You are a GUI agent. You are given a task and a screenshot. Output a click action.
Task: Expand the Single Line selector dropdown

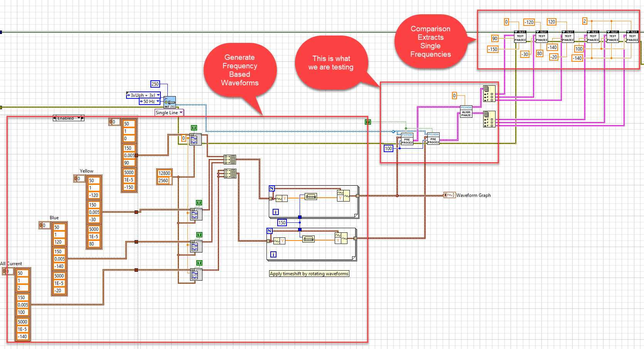(181, 113)
